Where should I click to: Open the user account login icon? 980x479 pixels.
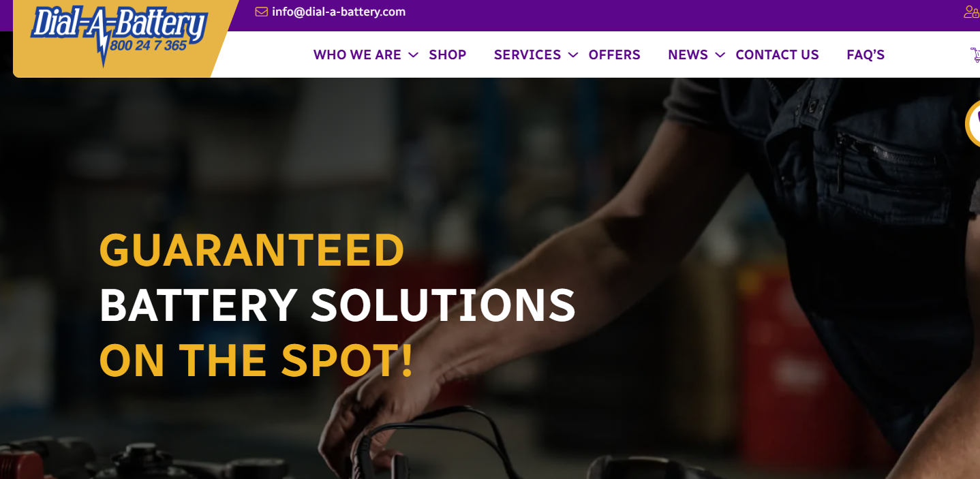coord(972,12)
